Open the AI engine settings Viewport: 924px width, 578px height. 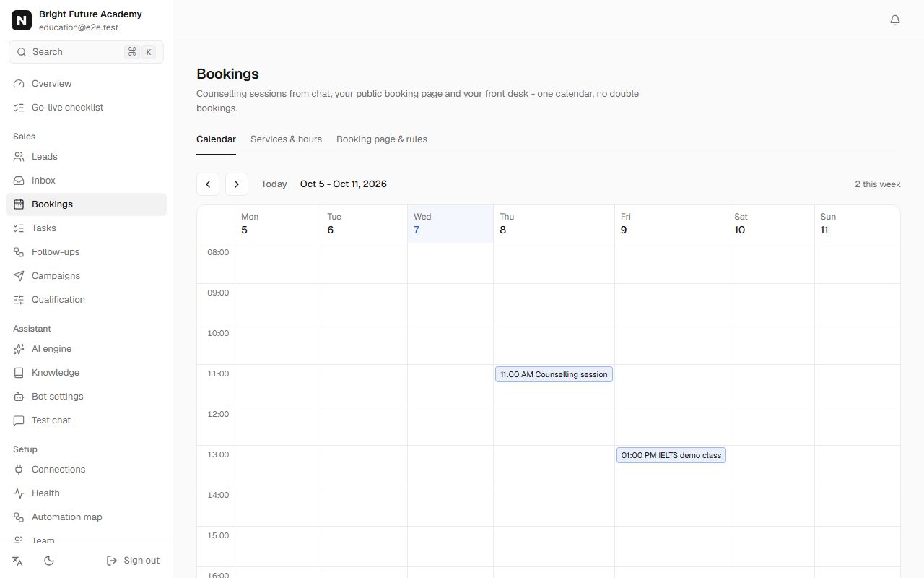coord(86,349)
